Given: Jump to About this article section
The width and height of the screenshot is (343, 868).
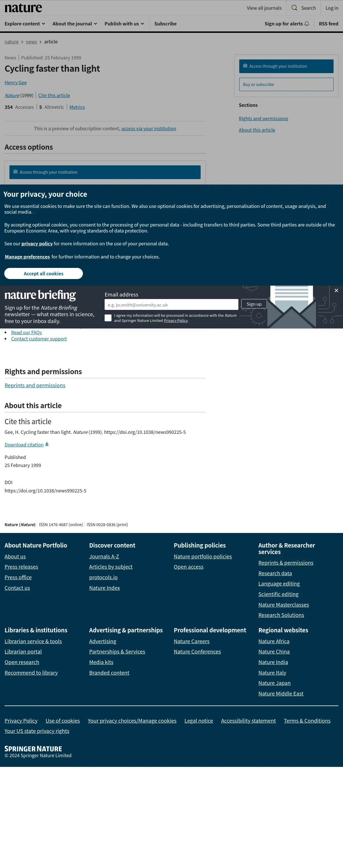Looking at the screenshot, I should [x=257, y=130].
